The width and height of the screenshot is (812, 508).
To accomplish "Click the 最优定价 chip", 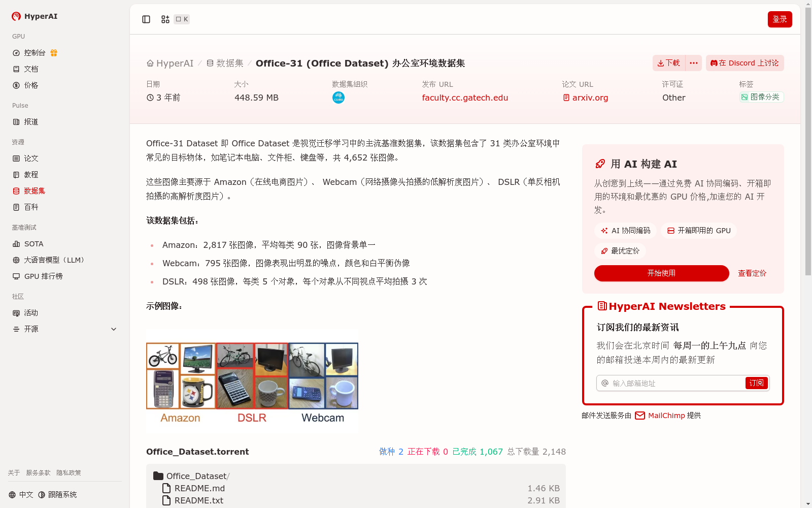I will [620, 251].
